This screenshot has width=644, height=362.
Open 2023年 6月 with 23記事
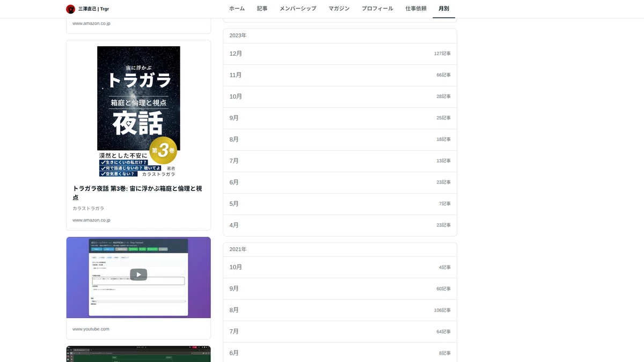tap(340, 182)
